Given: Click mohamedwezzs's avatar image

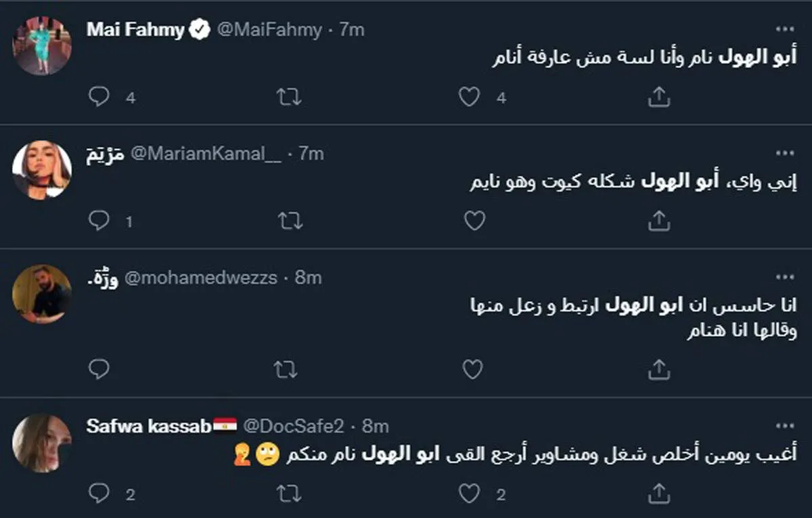Looking at the screenshot, I should [42, 293].
